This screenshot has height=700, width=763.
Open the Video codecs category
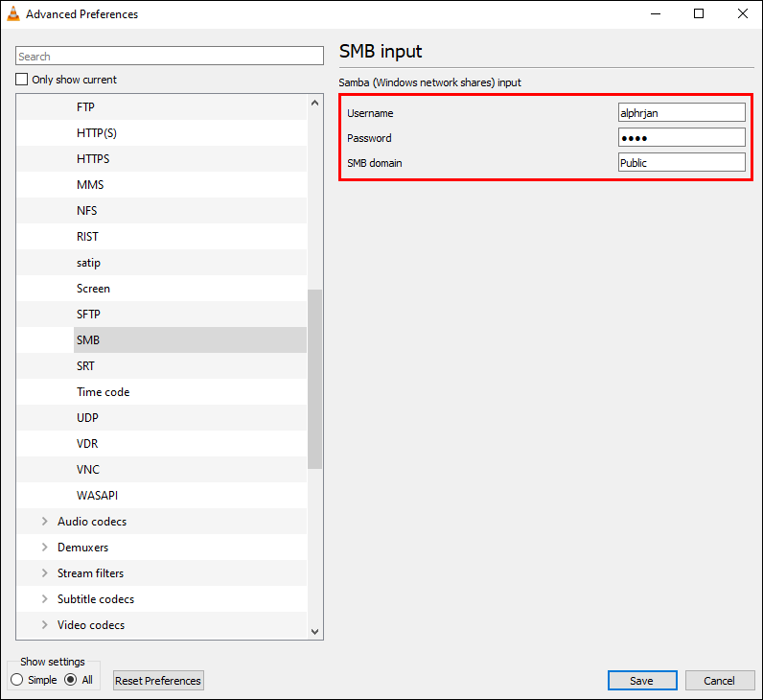90,624
